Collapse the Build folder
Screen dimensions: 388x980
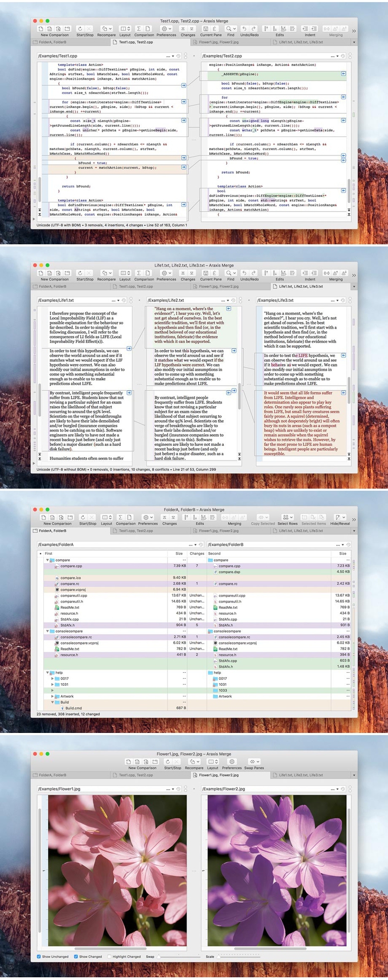pyautogui.click(x=53, y=702)
